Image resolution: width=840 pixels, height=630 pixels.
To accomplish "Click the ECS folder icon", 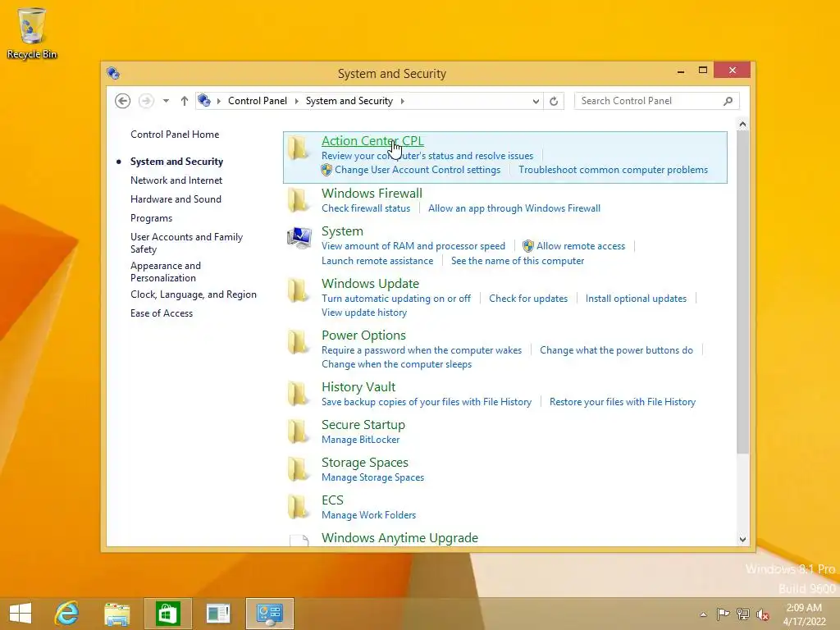I will pyautogui.click(x=299, y=507).
